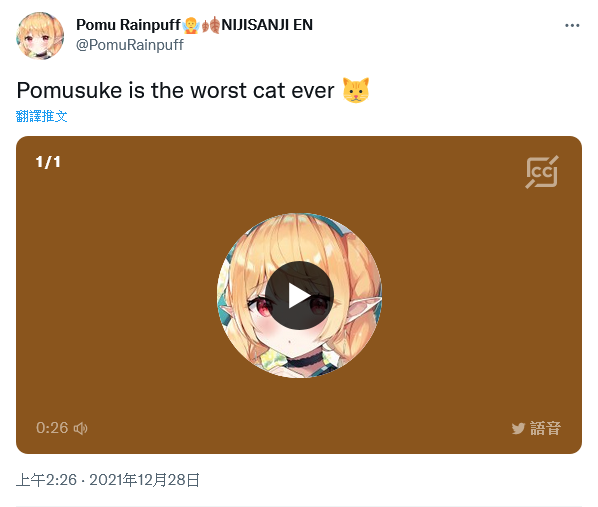Click the Twitter bird icon in voice card
The image size is (598, 507).
(x=518, y=428)
